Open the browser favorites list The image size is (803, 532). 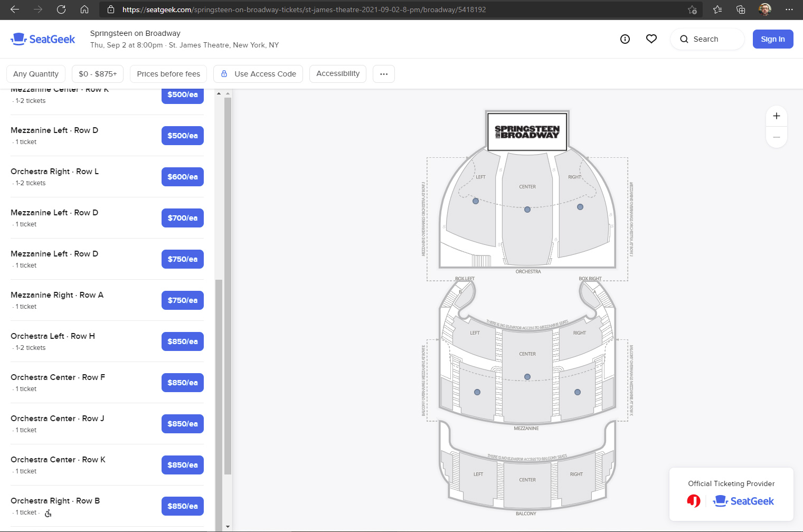717,9
